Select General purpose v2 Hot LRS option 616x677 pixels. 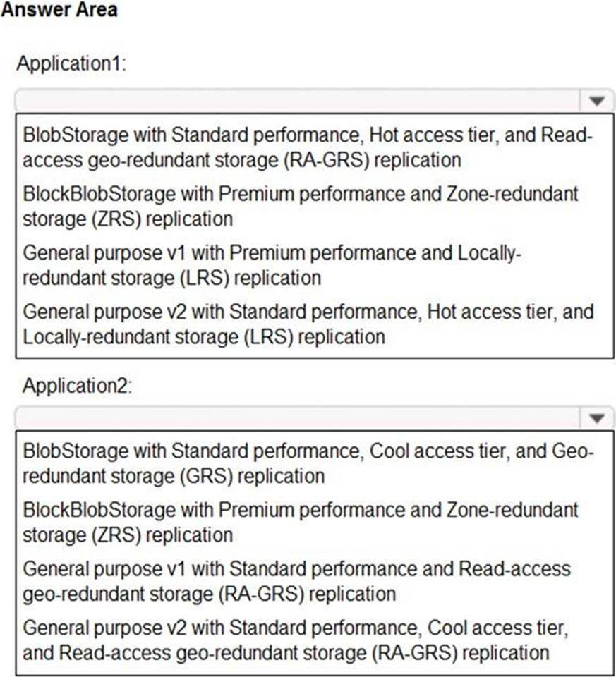coord(308,324)
